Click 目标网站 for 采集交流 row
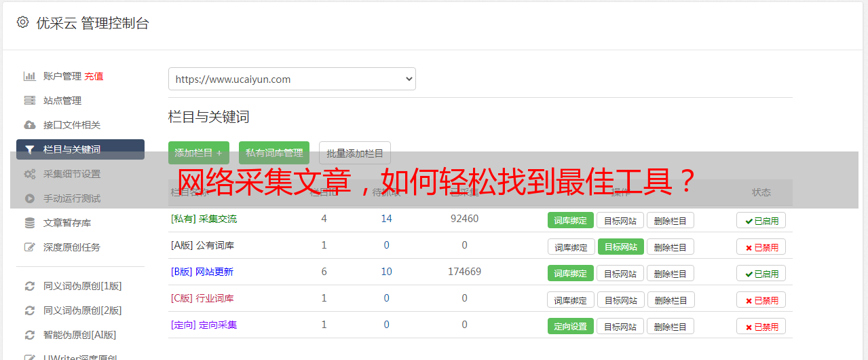The height and width of the screenshot is (360, 868). pos(620,220)
